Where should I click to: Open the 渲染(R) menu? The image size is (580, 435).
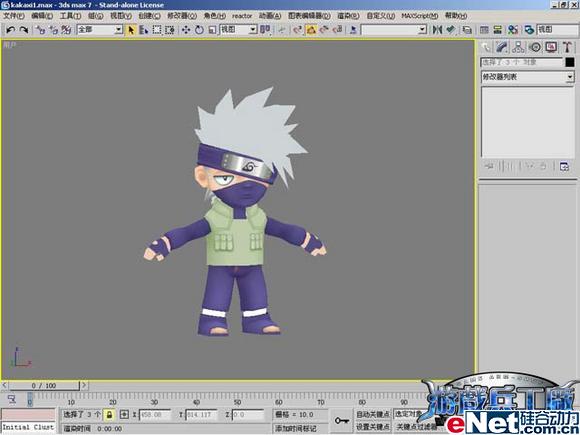point(348,16)
